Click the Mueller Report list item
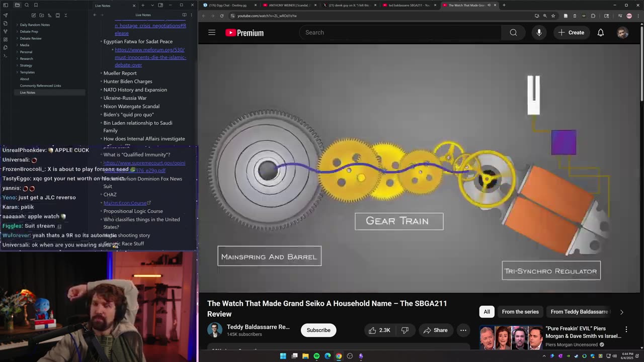The height and width of the screenshot is (362, 644). click(x=120, y=73)
